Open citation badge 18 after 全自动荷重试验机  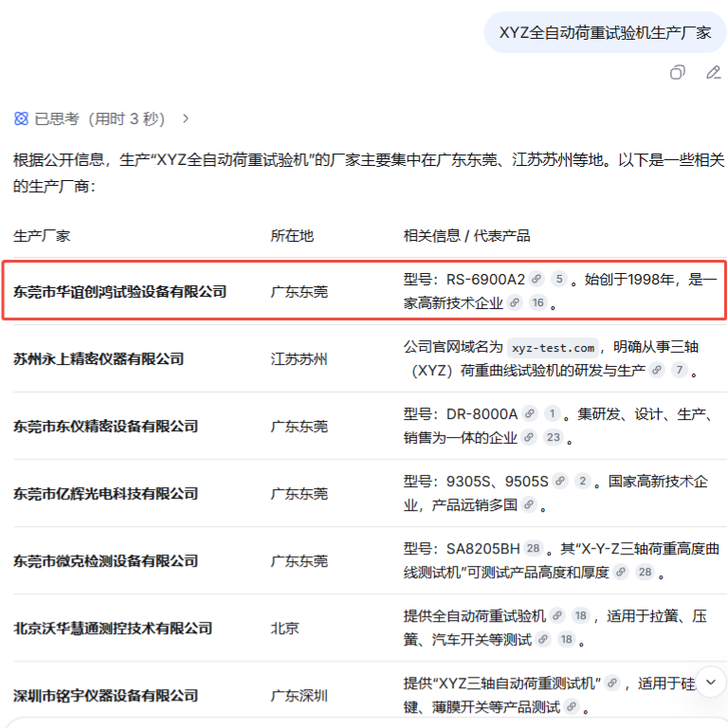(580, 615)
